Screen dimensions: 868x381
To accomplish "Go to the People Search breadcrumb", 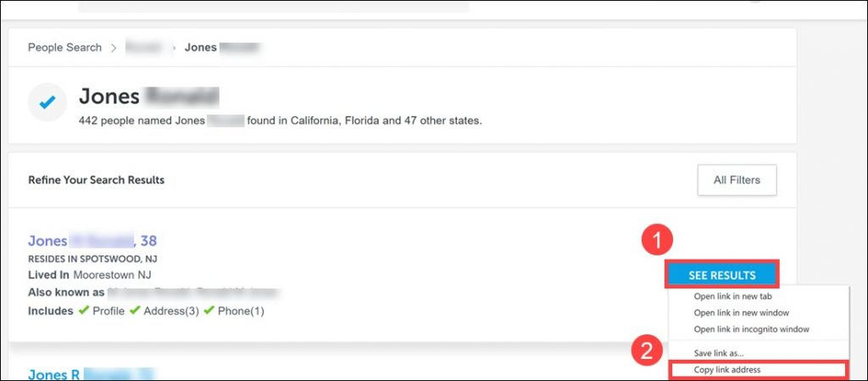I will pos(64,48).
